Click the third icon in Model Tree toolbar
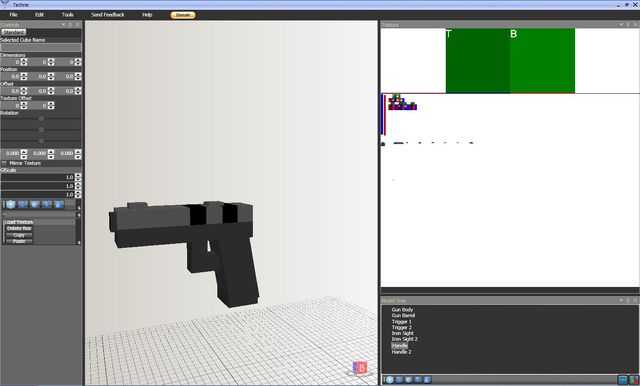This screenshot has height=386, width=640. pos(409,379)
